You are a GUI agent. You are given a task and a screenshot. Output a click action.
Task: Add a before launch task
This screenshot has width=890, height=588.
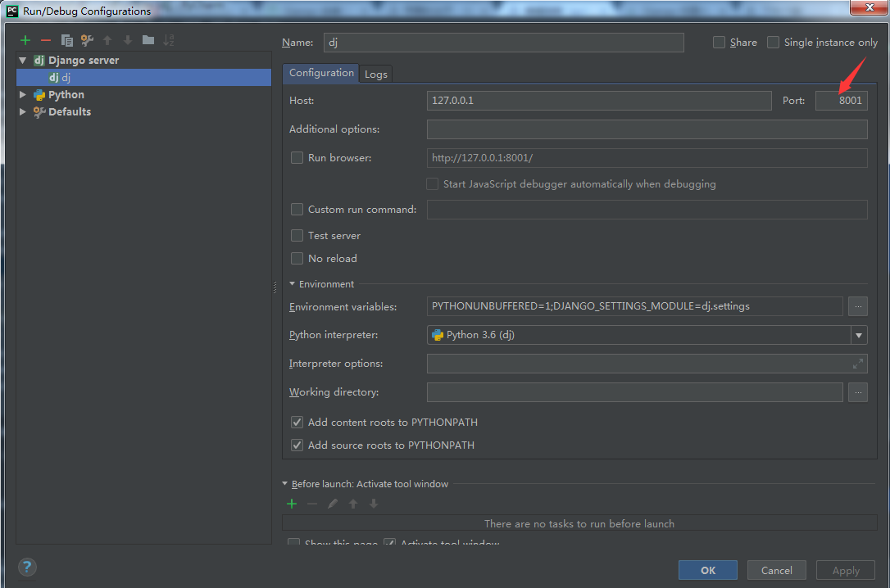pos(292,504)
